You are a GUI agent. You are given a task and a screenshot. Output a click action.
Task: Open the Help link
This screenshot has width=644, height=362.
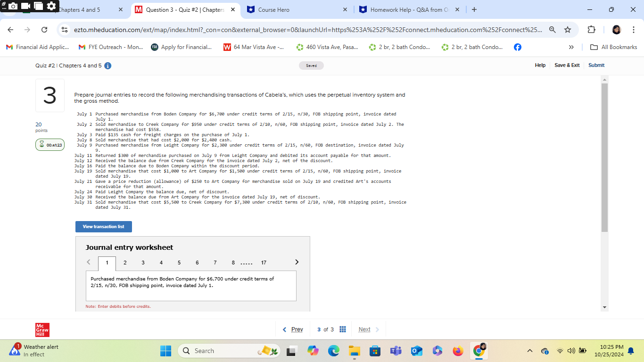click(x=540, y=65)
